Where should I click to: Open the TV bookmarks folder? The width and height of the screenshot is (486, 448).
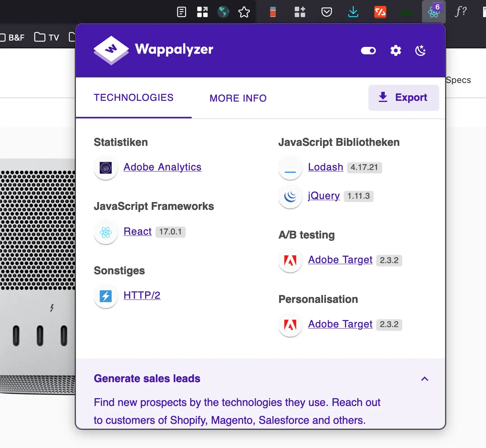pyautogui.click(x=47, y=37)
